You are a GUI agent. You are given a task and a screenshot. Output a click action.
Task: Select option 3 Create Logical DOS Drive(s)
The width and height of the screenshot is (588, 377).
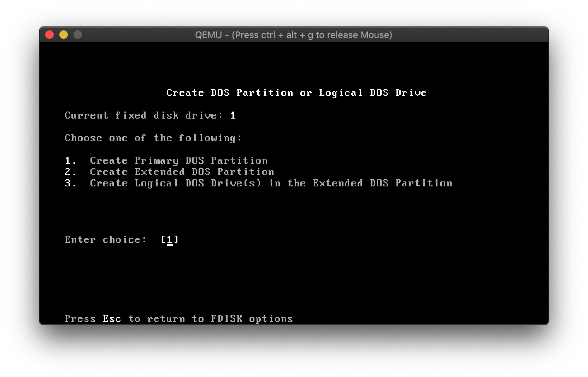click(258, 183)
